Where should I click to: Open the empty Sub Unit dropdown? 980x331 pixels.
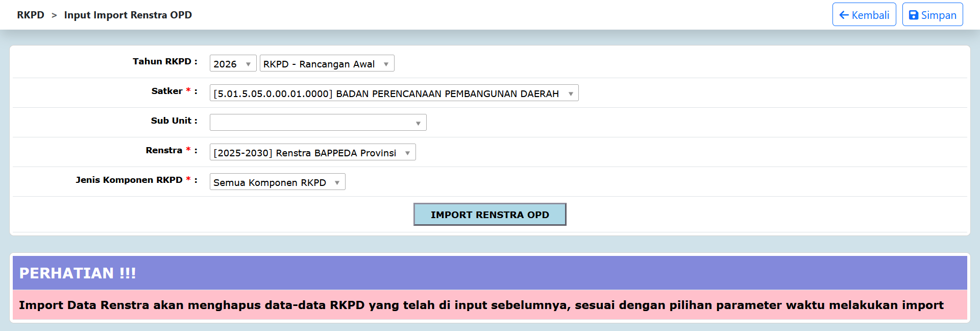click(x=318, y=123)
